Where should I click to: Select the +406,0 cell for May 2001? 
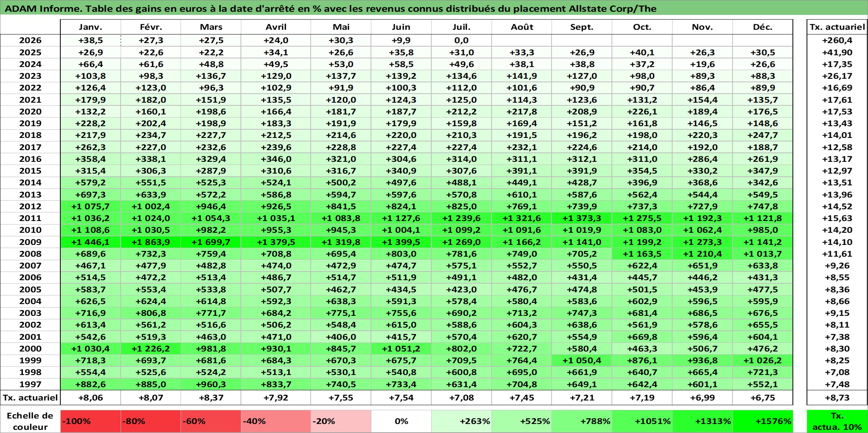tap(341, 337)
